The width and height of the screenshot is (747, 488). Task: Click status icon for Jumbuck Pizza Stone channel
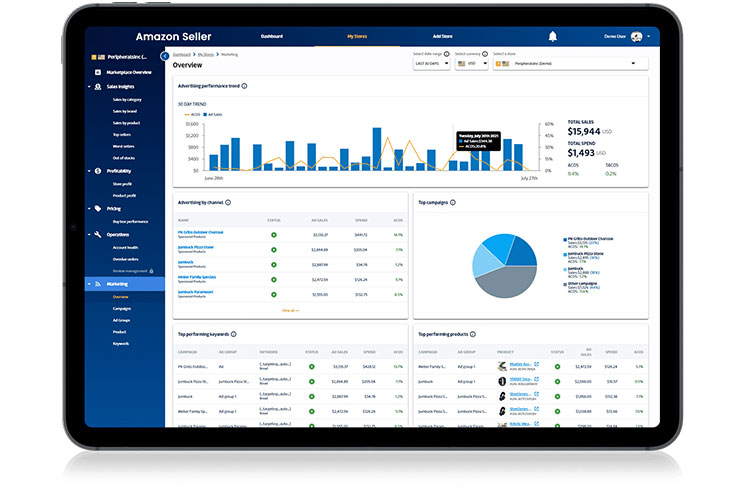[x=274, y=250]
